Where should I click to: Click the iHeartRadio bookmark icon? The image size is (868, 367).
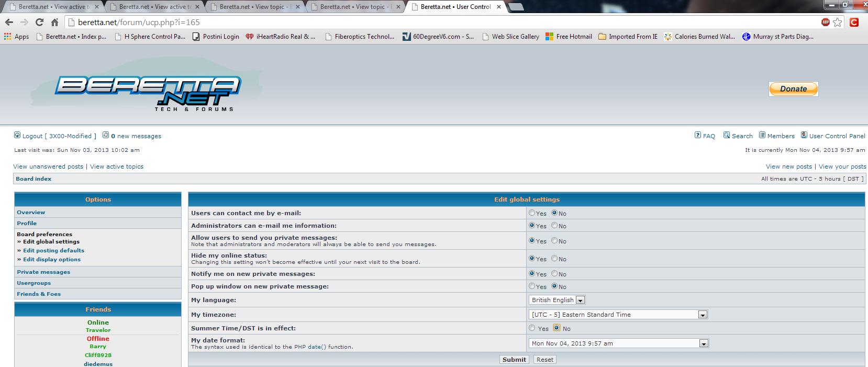250,37
